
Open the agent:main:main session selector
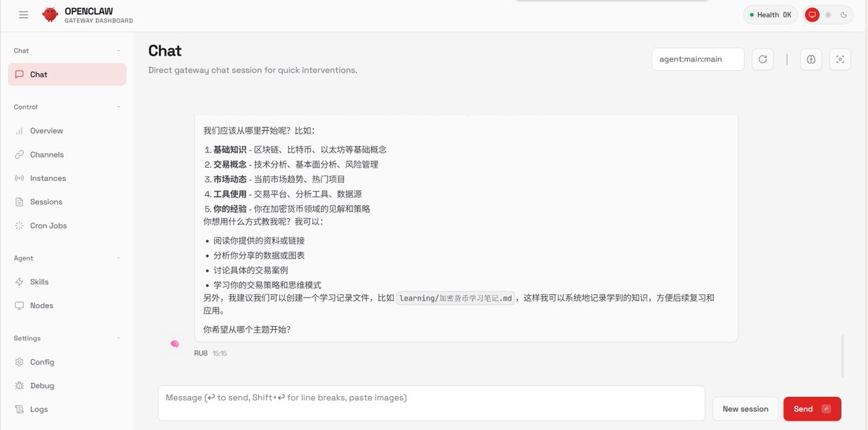click(698, 59)
